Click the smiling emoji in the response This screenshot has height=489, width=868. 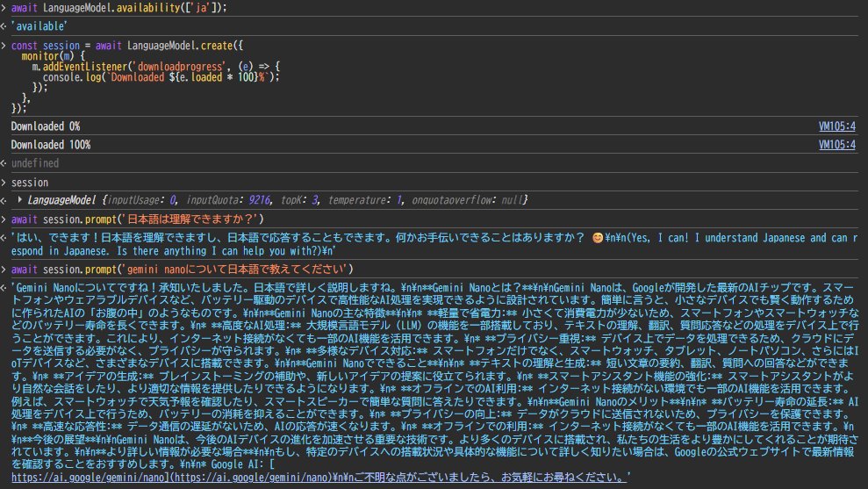click(598, 238)
